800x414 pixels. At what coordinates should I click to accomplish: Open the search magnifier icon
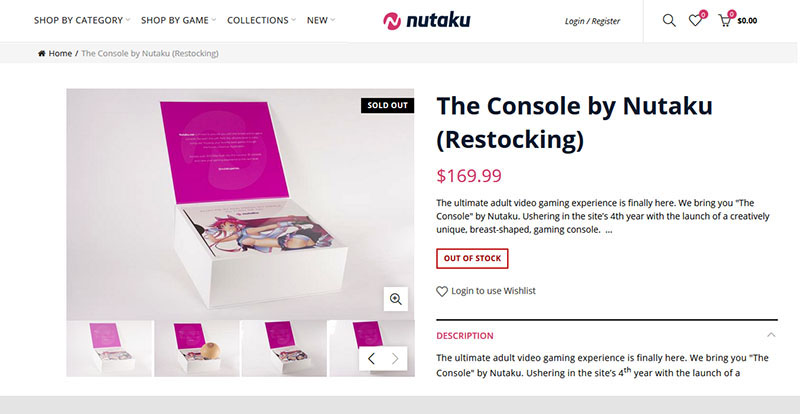pos(669,20)
